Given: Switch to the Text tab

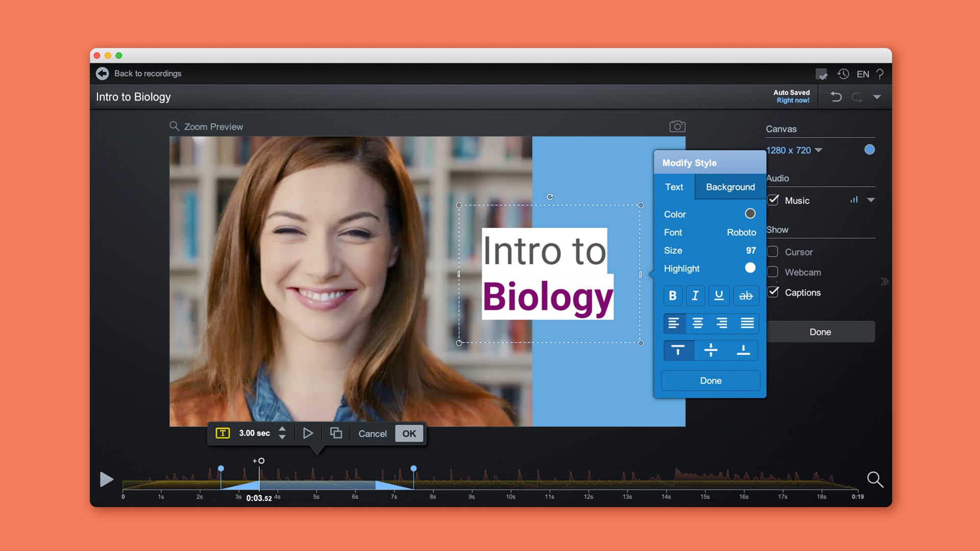Looking at the screenshot, I should click(674, 186).
